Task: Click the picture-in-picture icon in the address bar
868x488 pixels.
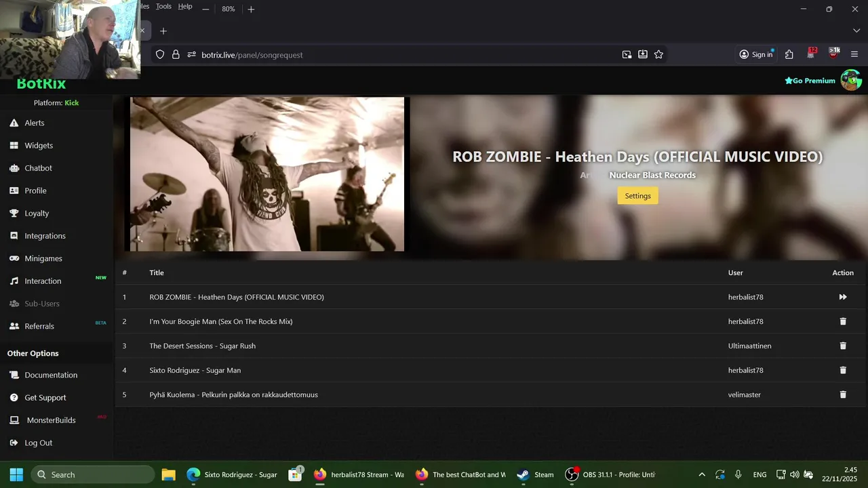Action: 627,55
